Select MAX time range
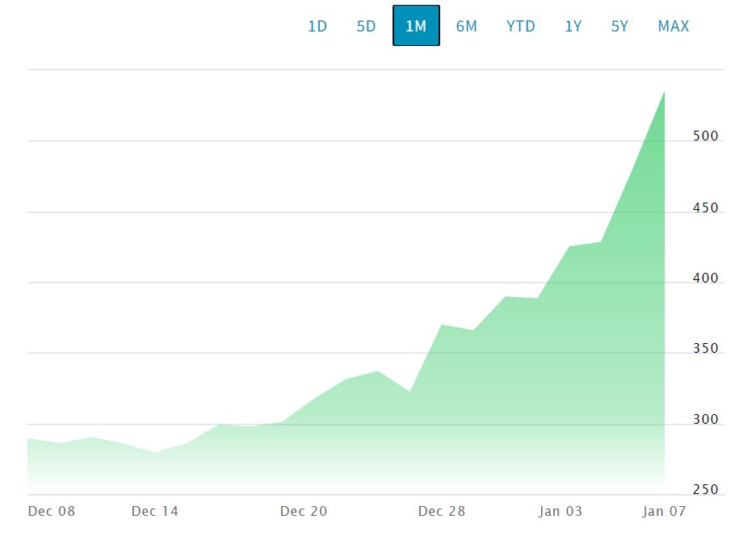This screenshot has height=536, width=756. point(674,26)
